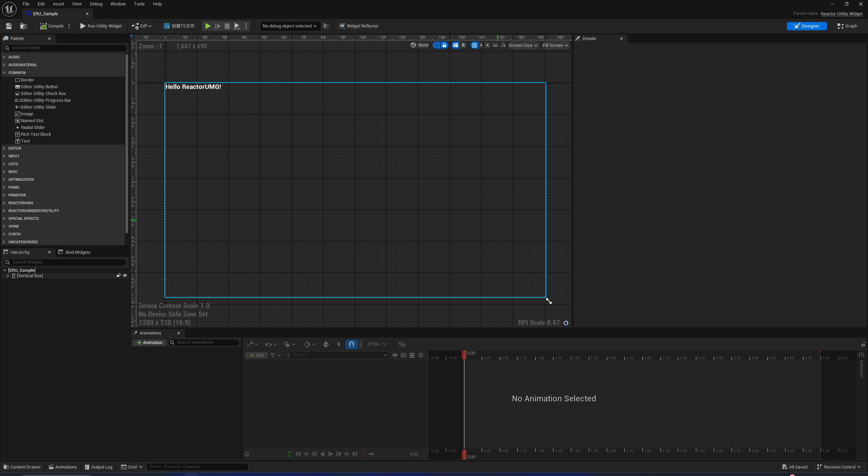Screen dimensions: 868x476
Task: Open the Tools menu
Action: (139, 4)
